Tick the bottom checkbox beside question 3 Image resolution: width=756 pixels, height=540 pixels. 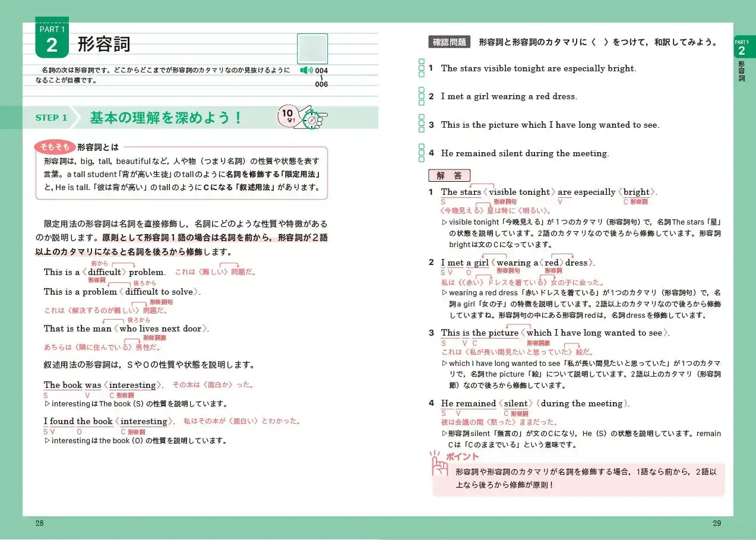[x=422, y=131]
